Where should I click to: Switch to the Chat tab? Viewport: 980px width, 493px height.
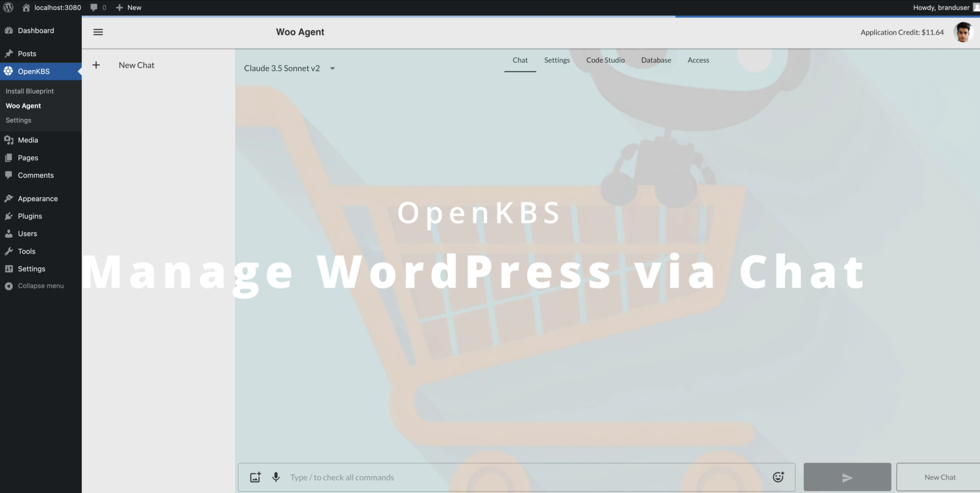(x=520, y=60)
